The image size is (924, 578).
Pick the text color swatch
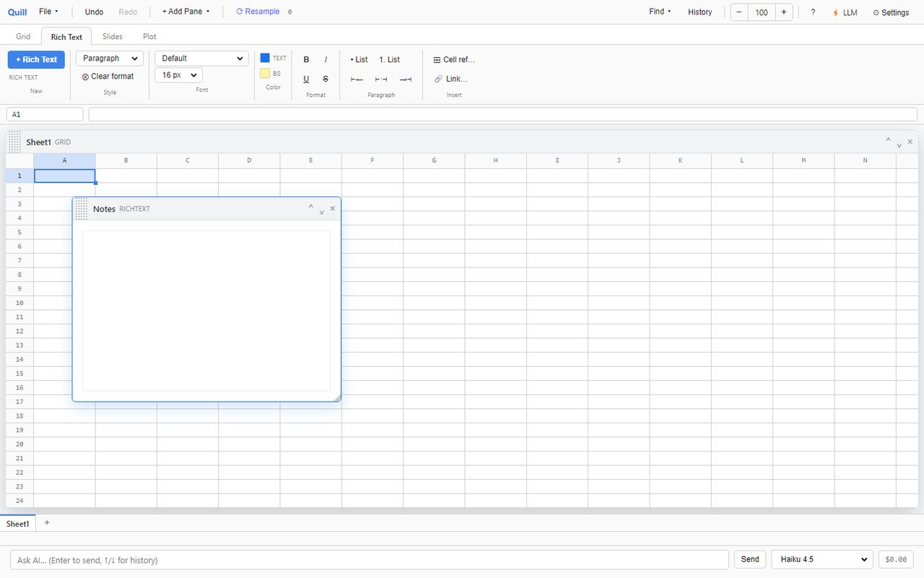click(265, 58)
